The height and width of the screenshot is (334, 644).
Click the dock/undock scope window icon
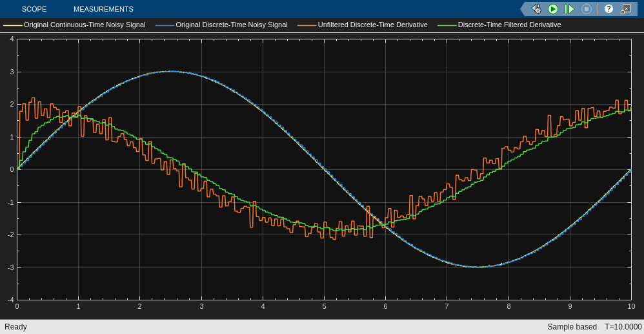tap(626, 9)
